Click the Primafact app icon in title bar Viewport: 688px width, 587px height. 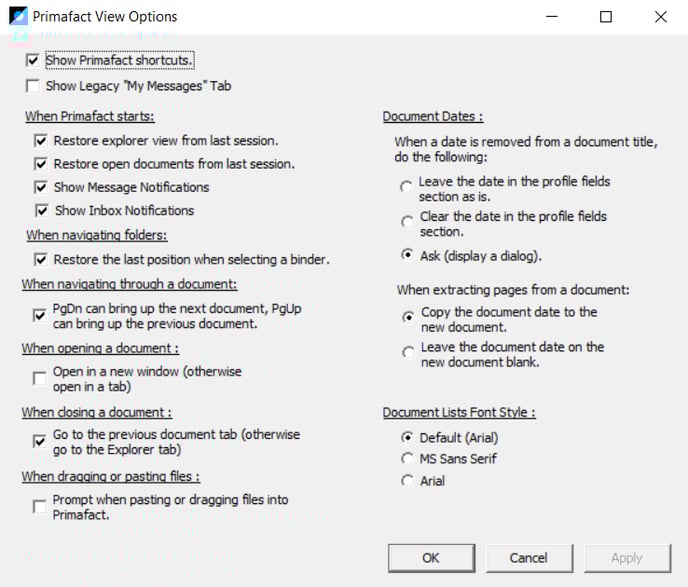(16, 16)
